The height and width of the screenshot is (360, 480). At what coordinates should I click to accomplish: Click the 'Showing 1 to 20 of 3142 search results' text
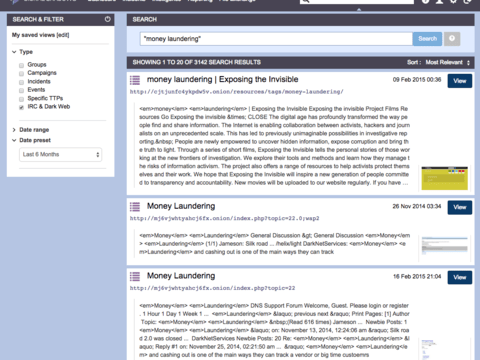click(197, 62)
